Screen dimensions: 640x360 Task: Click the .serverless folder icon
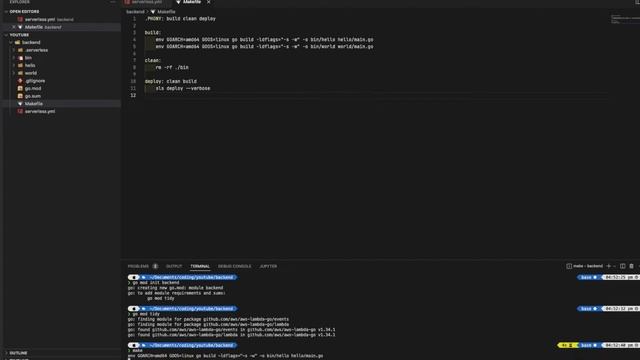coord(20,50)
